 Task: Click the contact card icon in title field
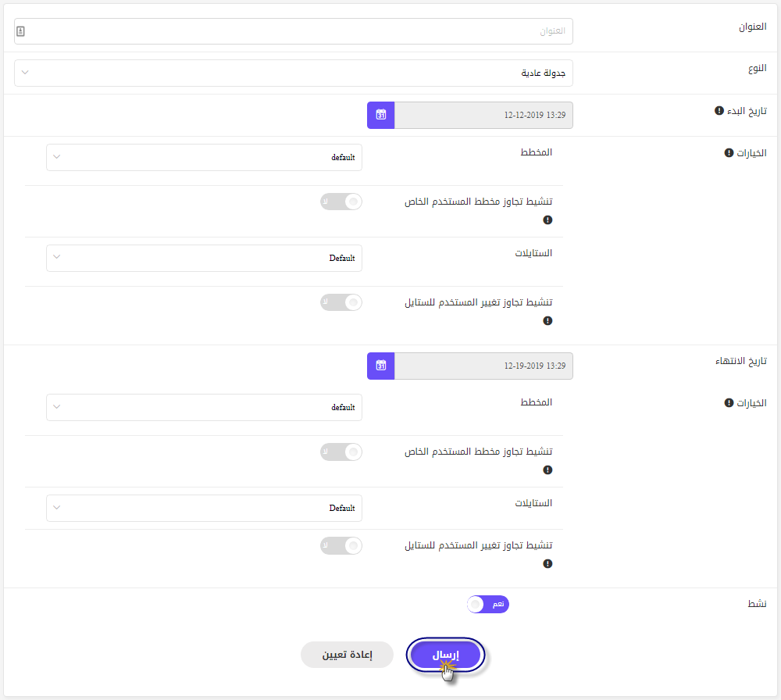tap(20, 31)
